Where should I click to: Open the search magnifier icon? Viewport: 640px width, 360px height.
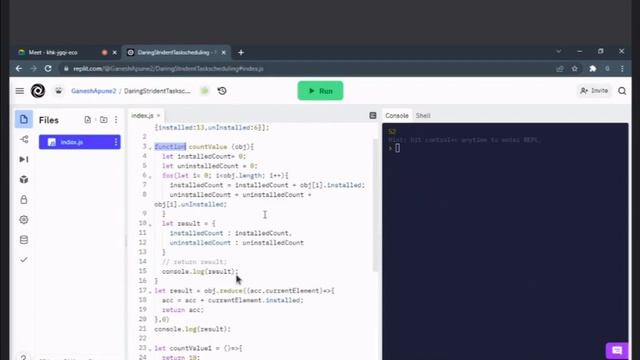622,91
